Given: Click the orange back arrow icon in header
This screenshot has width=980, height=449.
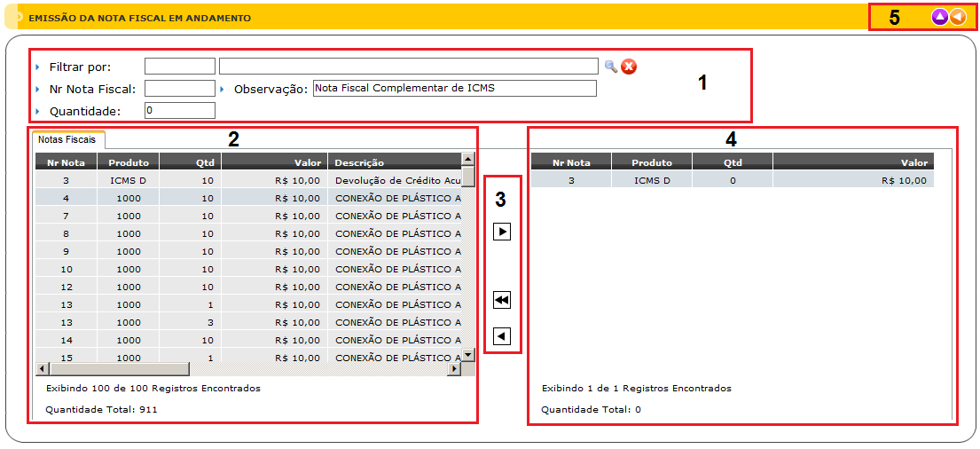Looking at the screenshot, I should (x=958, y=17).
